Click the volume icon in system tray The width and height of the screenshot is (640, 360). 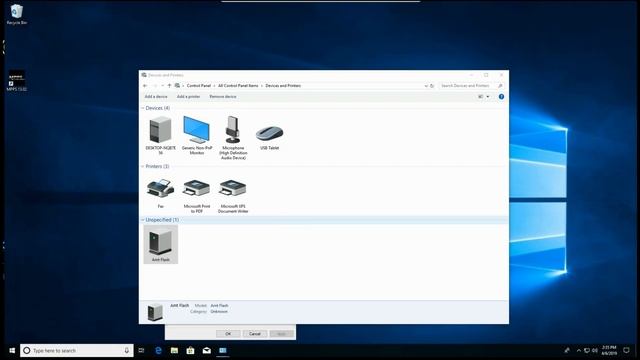click(595, 351)
